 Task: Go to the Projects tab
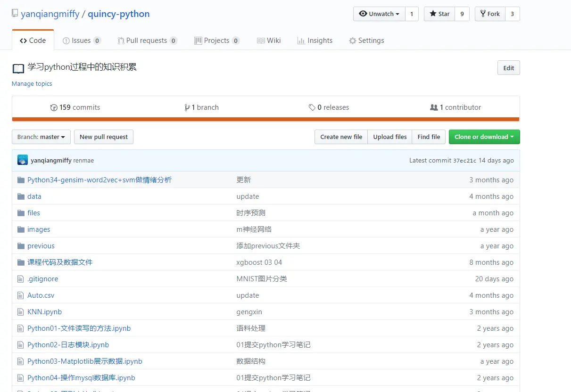[x=217, y=41]
